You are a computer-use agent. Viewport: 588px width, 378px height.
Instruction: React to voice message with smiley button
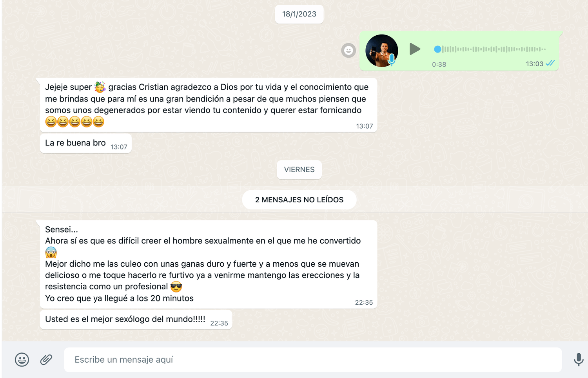tap(348, 50)
